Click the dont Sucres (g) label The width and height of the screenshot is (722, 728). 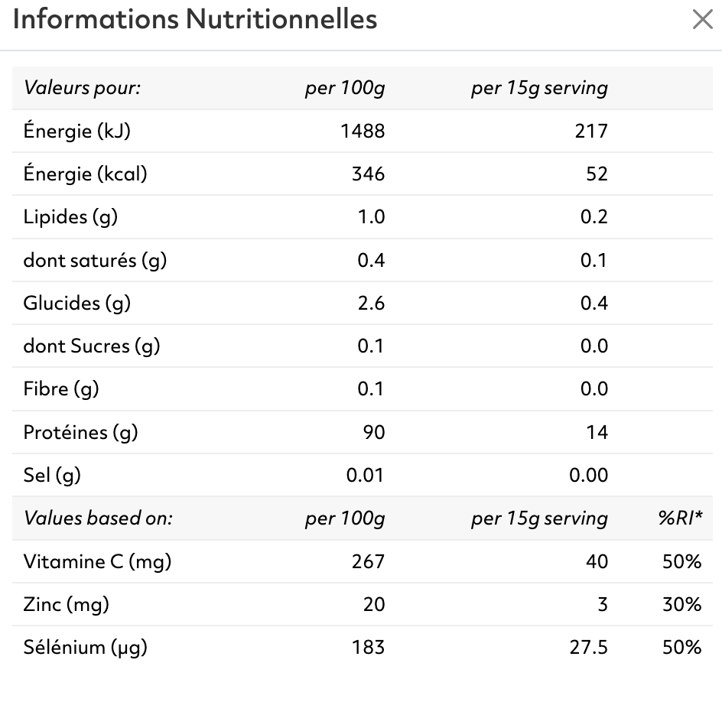pyautogui.click(x=92, y=346)
